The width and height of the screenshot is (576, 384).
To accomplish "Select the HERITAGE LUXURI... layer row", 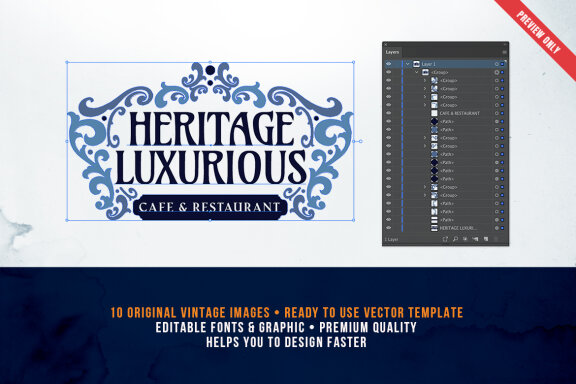I will (x=445, y=228).
